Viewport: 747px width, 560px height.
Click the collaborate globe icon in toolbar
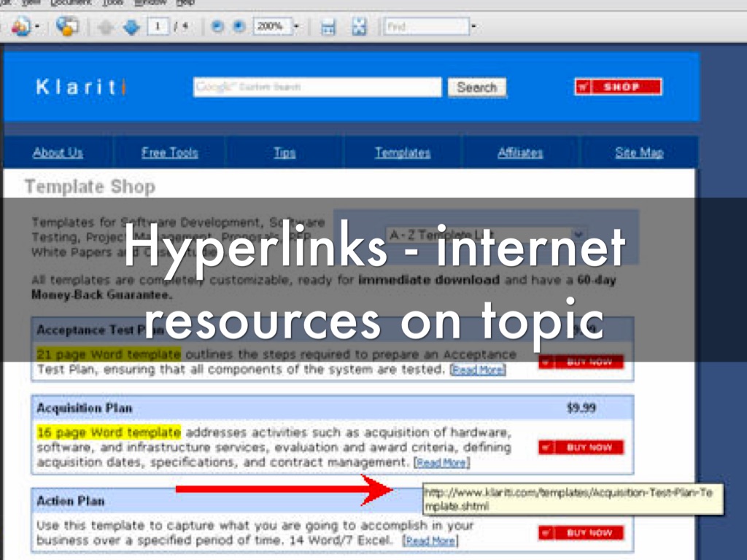pyautogui.click(x=66, y=27)
